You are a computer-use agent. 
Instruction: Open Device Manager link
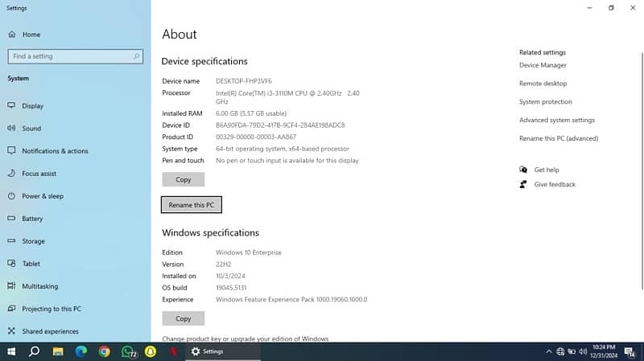coord(543,65)
